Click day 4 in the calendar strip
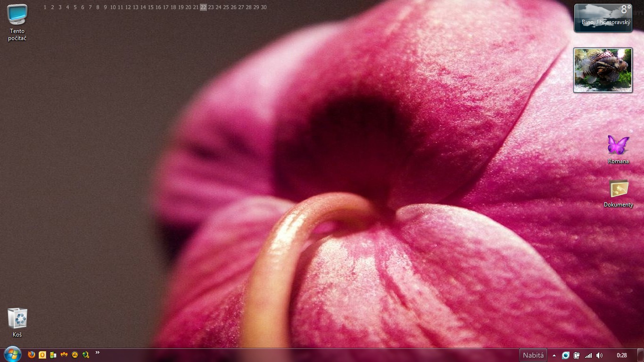The image size is (644, 362). [x=67, y=7]
